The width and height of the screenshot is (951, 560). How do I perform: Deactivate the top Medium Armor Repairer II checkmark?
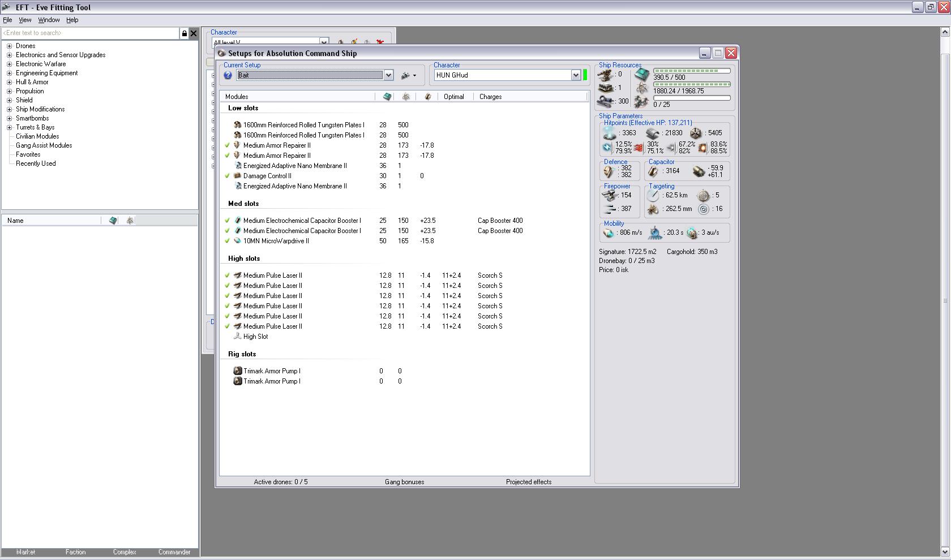228,145
